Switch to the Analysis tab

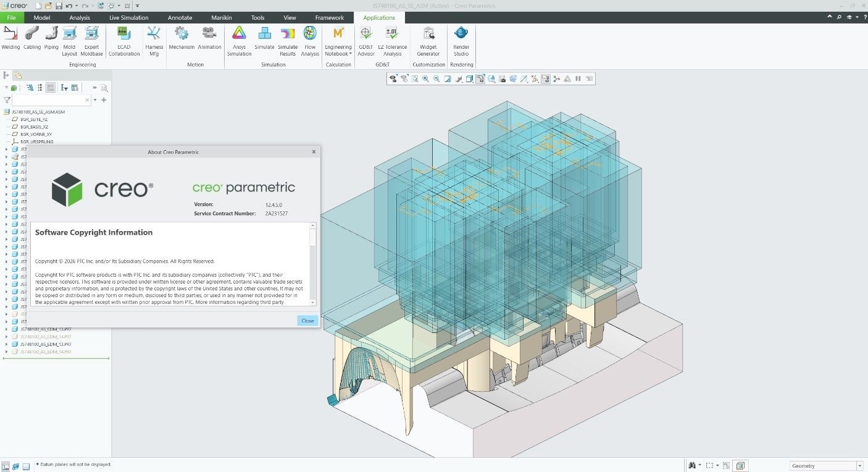pos(80,17)
